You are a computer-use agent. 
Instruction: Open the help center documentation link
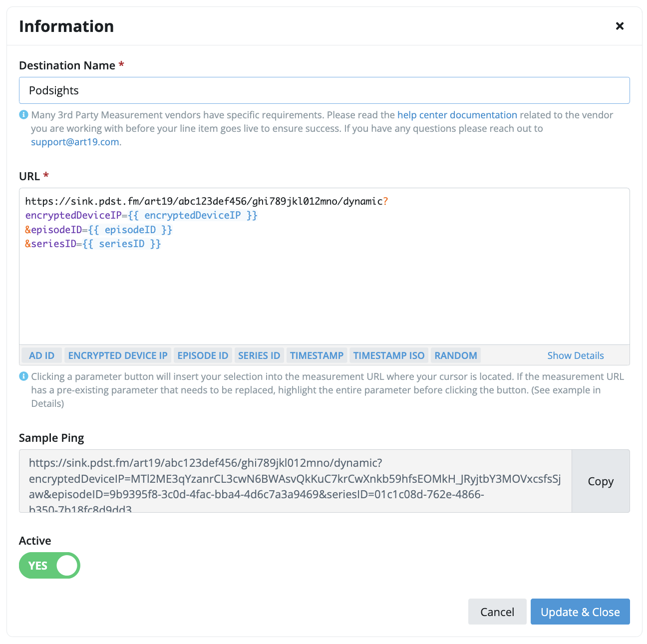[x=457, y=115]
